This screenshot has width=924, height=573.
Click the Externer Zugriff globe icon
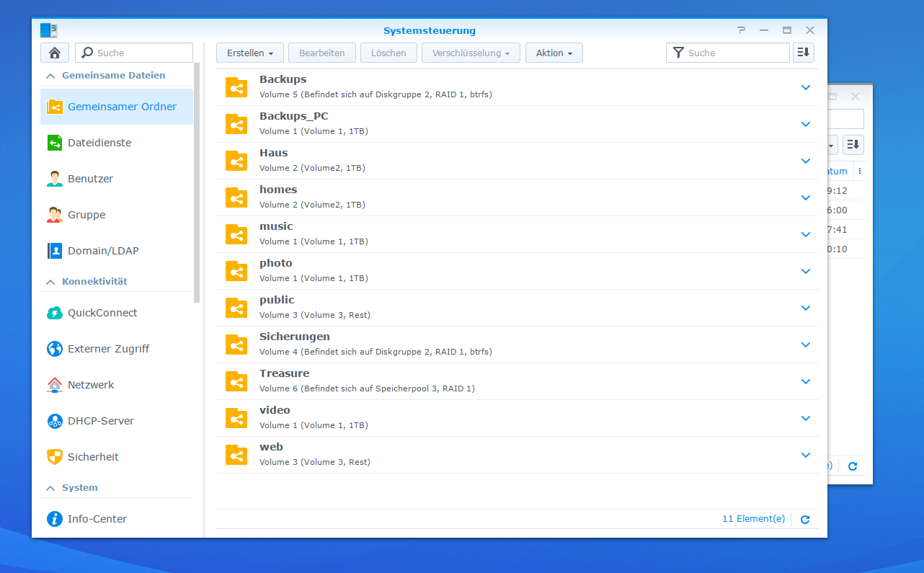click(55, 349)
